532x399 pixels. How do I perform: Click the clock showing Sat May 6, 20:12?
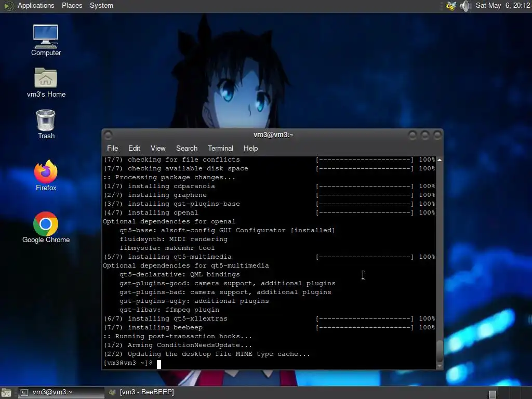coord(503,5)
